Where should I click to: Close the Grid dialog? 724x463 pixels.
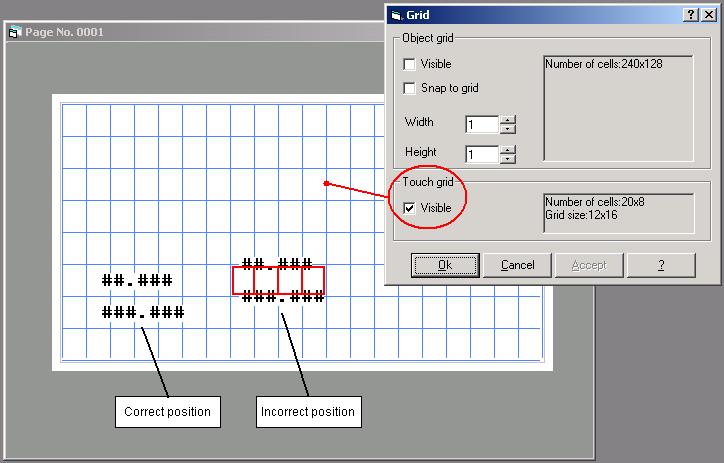pos(709,15)
